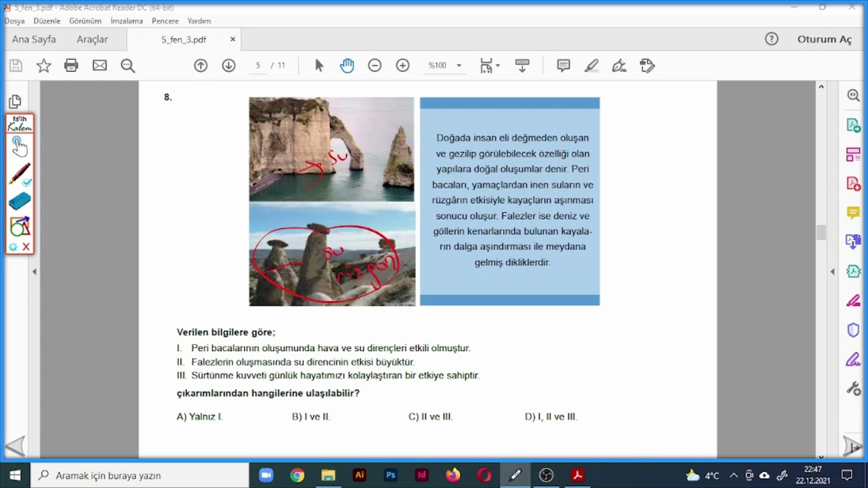This screenshot has width=868, height=488.
Task: Click the vertical scrollbar thumb
Action: click(821, 232)
